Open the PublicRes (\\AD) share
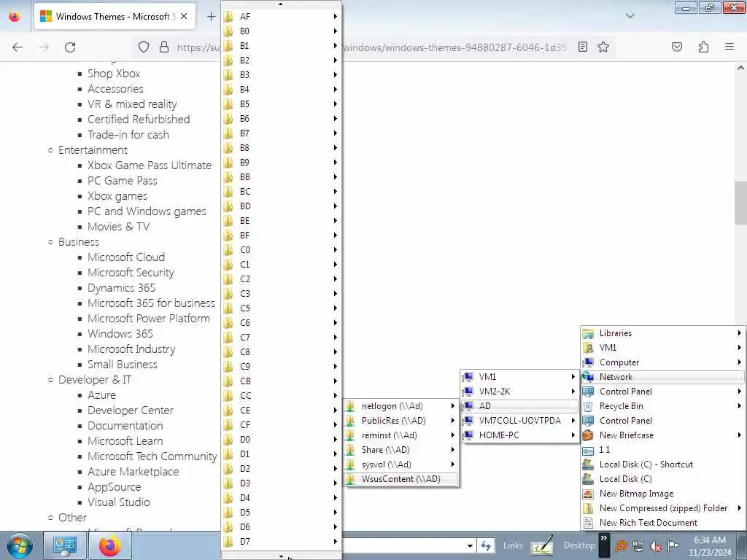The height and width of the screenshot is (560, 747). [400, 421]
